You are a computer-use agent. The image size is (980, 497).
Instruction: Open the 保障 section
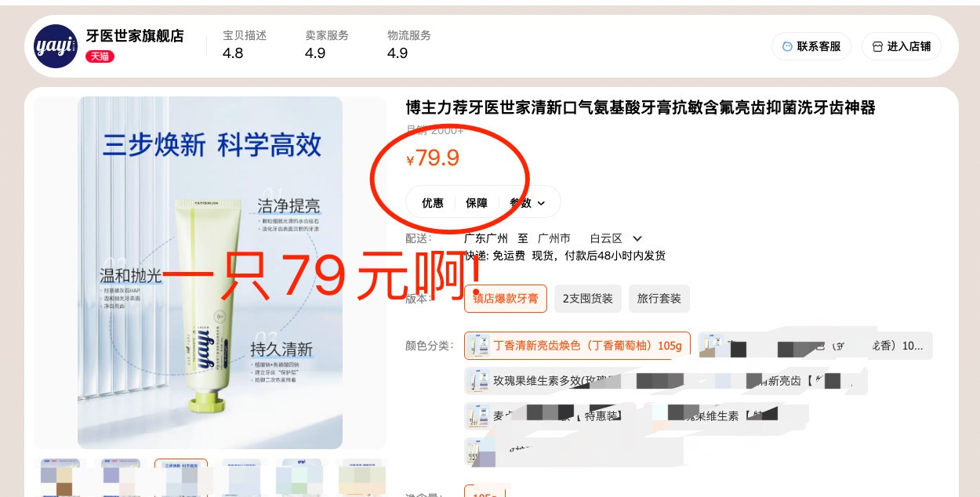(477, 203)
